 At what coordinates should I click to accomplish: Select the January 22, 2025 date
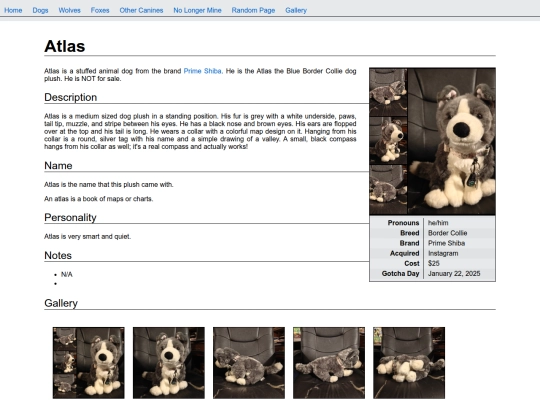(454, 273)
